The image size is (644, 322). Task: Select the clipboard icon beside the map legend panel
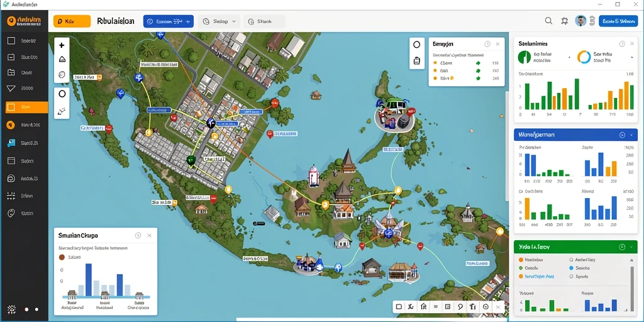click(416, 60)
